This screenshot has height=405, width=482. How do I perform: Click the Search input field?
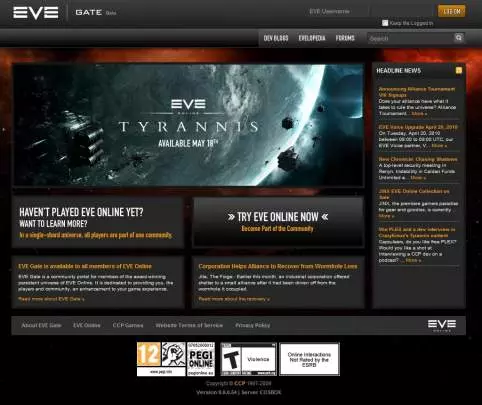410,38
